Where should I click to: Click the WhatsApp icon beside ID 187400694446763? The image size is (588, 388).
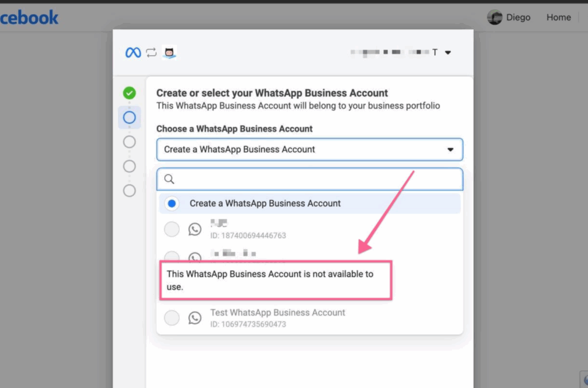click(195, 230)
